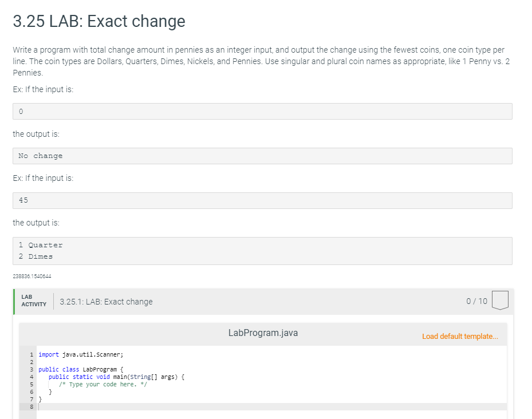Open the Load default template link

pyautogui.click(x=460, y=336)
